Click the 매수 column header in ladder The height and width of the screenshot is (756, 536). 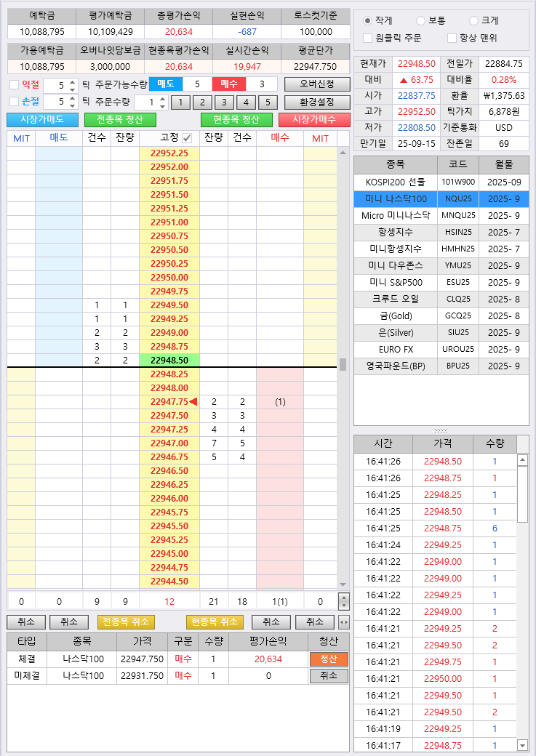[x=280, y=138]
